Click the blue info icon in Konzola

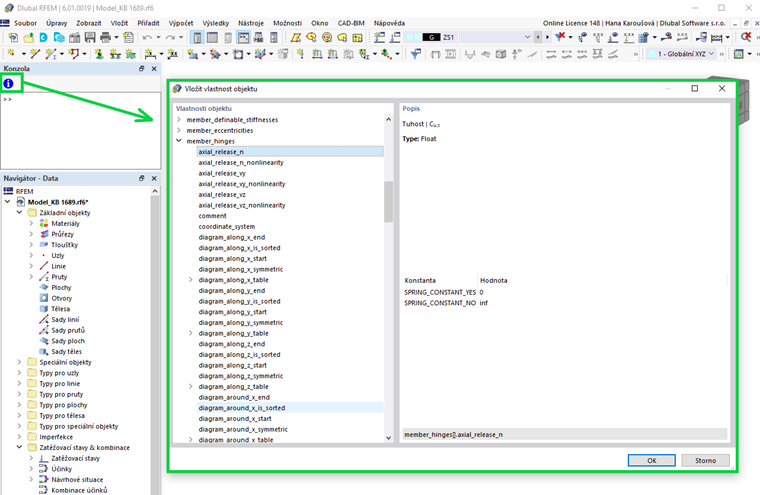point(8,83)
